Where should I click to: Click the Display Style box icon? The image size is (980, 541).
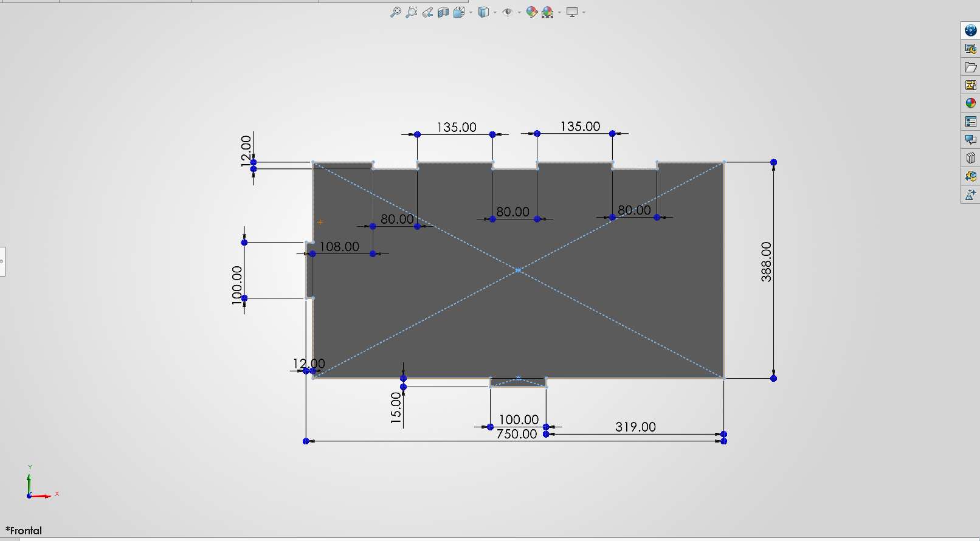coord(484,12)
